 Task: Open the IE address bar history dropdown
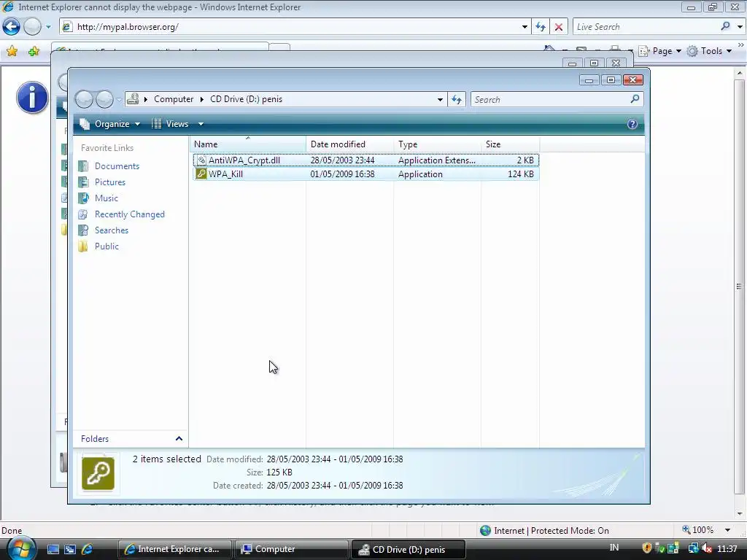point(525,27)
